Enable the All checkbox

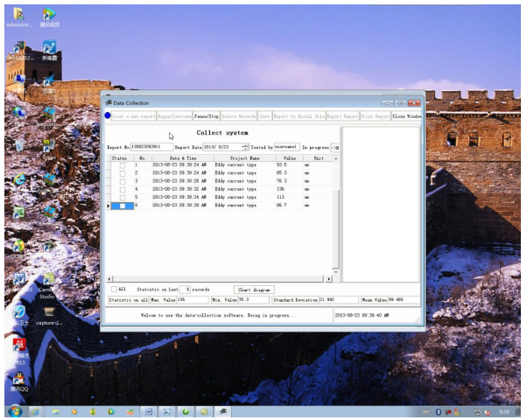tap(114, 289)
